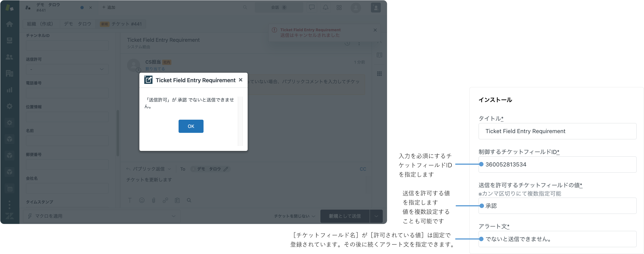Image resolution: width=644 pixels, height=254 pixels.
Task: Open the chat bubble icon in the top bar
Action: click(x=312, y=7)
